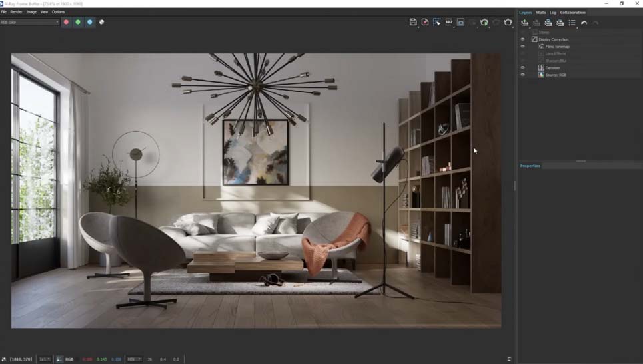This screenshot has height=364, width=643.
Task: Undo last layer action arrow
Action: point(584,23)
